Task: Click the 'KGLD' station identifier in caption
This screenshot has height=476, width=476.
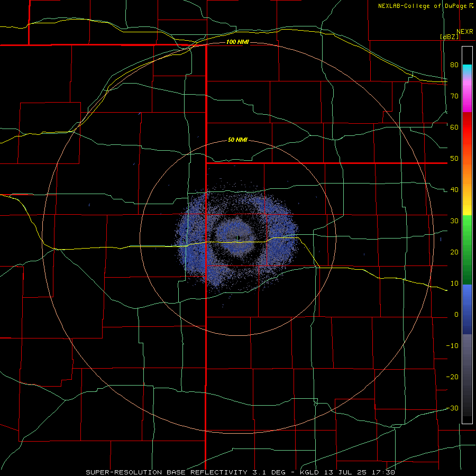Action: [x=309, y=472]
